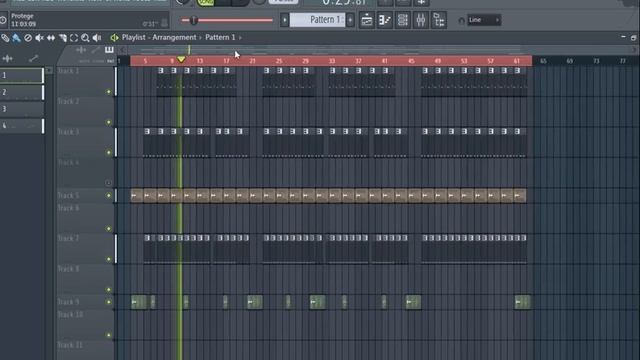Open the Browser view
Image resolution: width=640 pixels, height=360 pixels.
pyautogui.click(x=439, y=20)
